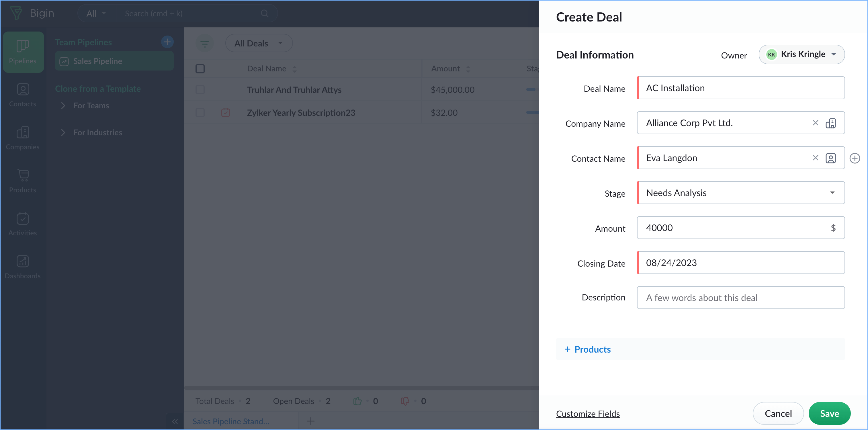
Task: Collapse the sidebar with double-chevron icon
Action: (x=175, y=421)
